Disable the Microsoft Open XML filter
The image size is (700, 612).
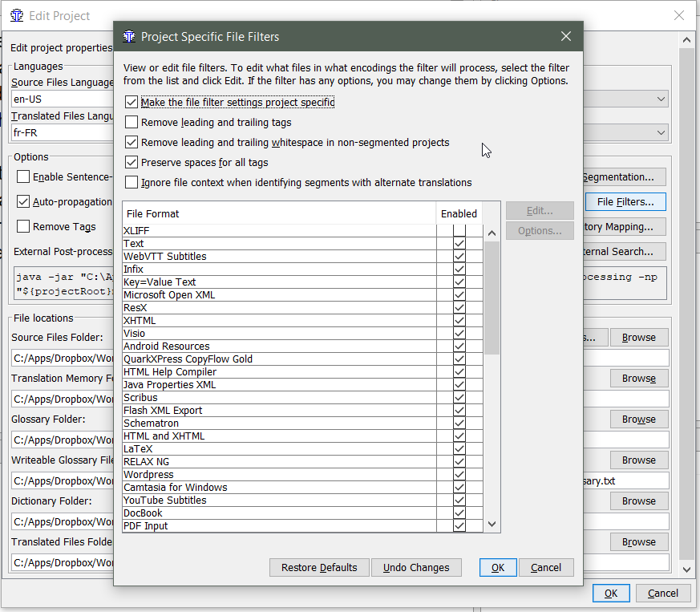pos(459,295)
